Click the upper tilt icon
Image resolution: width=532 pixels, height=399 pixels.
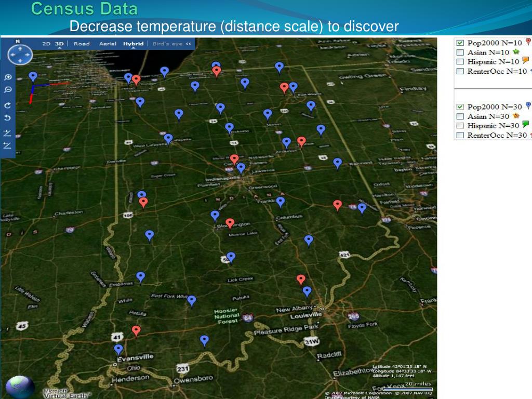tap(8, 133)
